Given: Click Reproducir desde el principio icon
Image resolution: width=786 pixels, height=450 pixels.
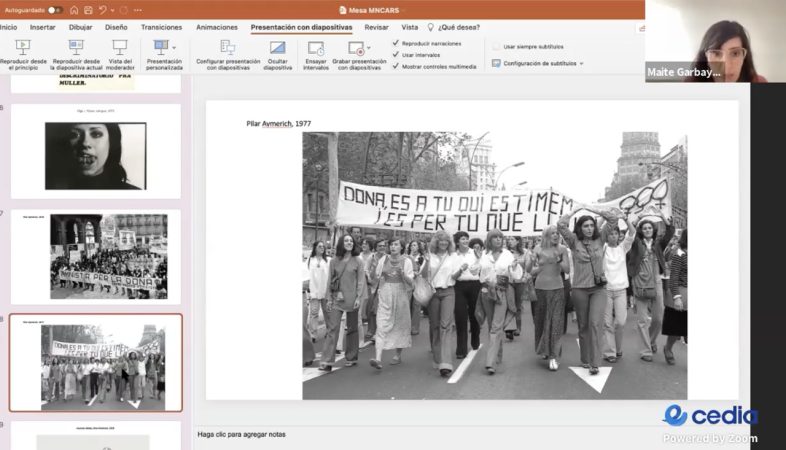Looking at the screenshot, I should (23, 47).
